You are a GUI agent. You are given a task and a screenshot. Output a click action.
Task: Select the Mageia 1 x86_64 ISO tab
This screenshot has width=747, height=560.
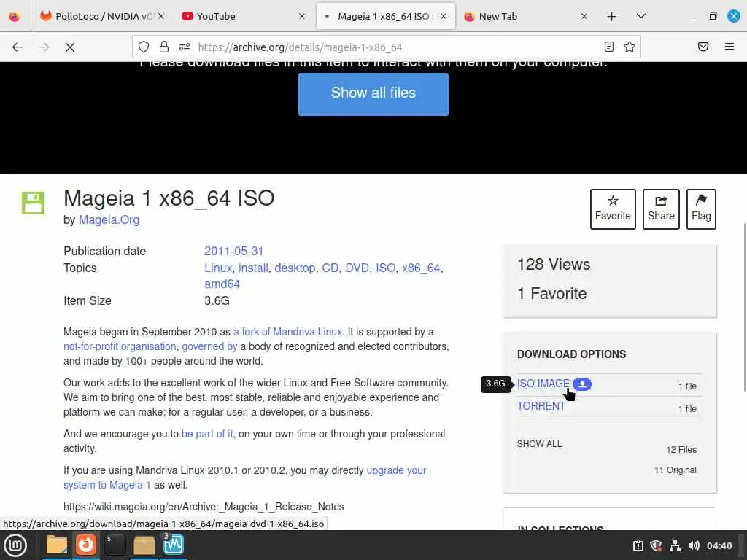tap(386, 16)
